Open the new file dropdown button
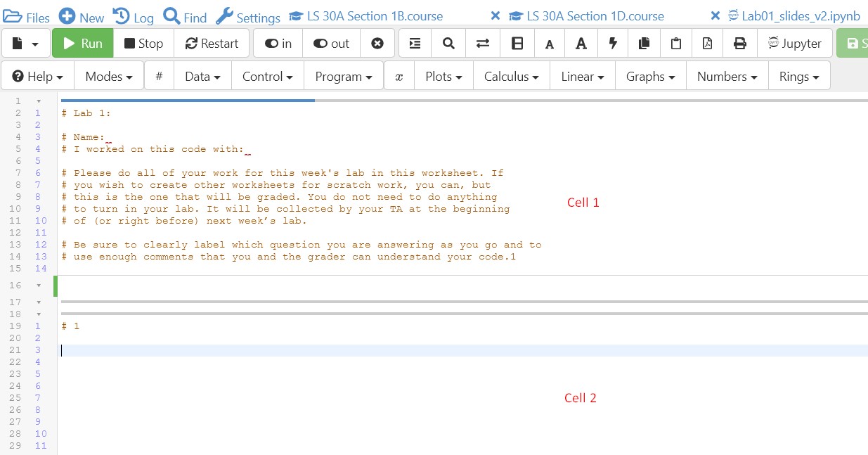 [x=26, y=44]
